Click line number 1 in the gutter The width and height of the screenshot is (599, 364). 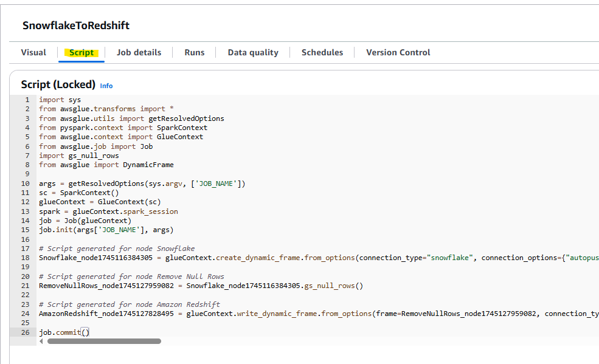(x=27, y=100)
